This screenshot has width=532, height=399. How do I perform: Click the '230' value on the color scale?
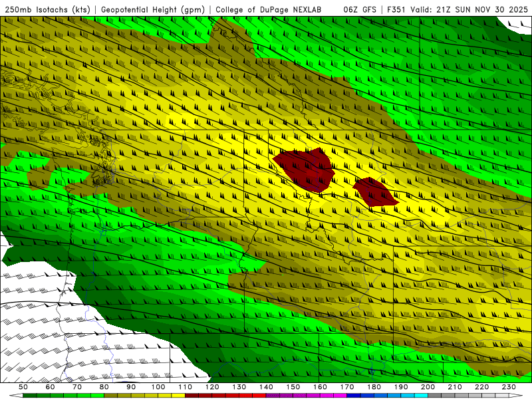tap(509, 387)
